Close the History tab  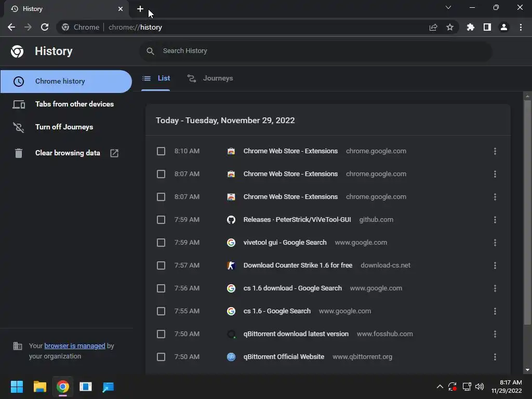(121, 9)
